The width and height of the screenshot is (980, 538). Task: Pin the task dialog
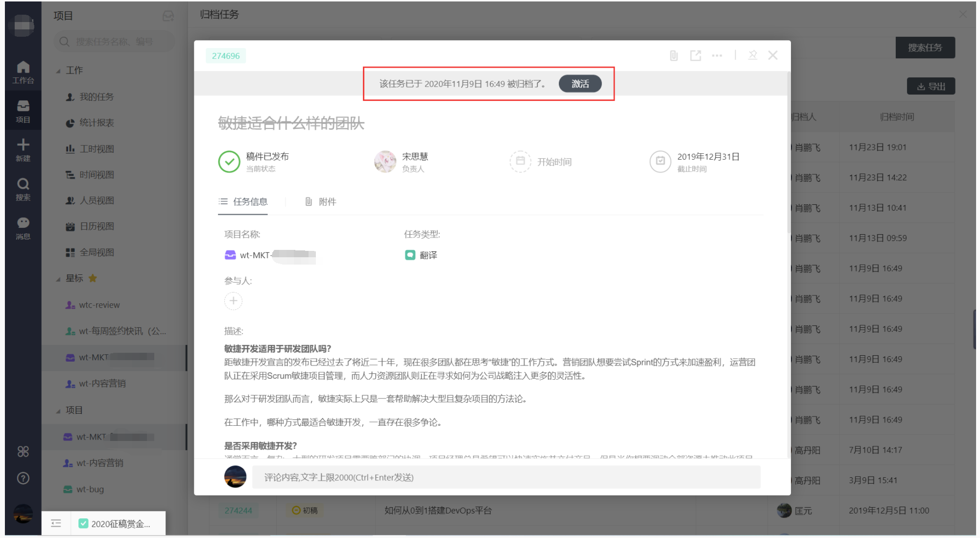click(x=752, y=55)
